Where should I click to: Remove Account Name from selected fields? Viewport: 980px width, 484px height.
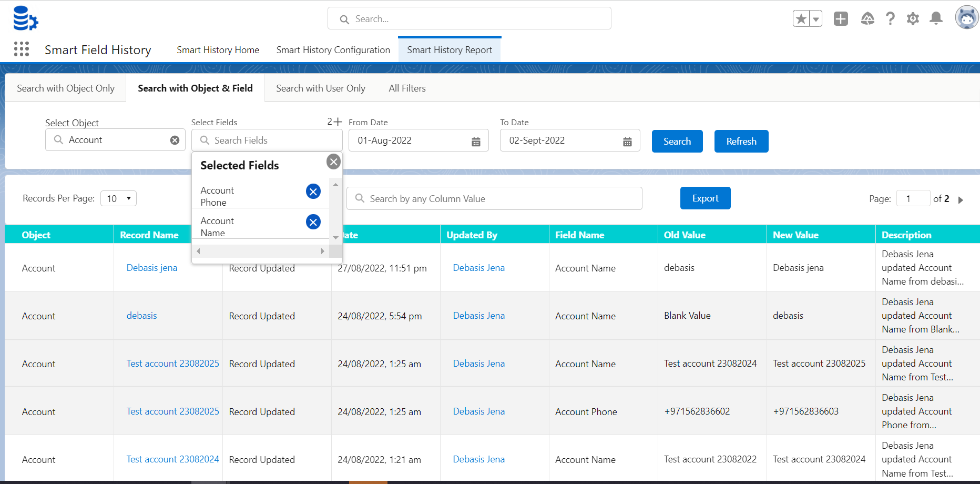[x=313, y=222]
